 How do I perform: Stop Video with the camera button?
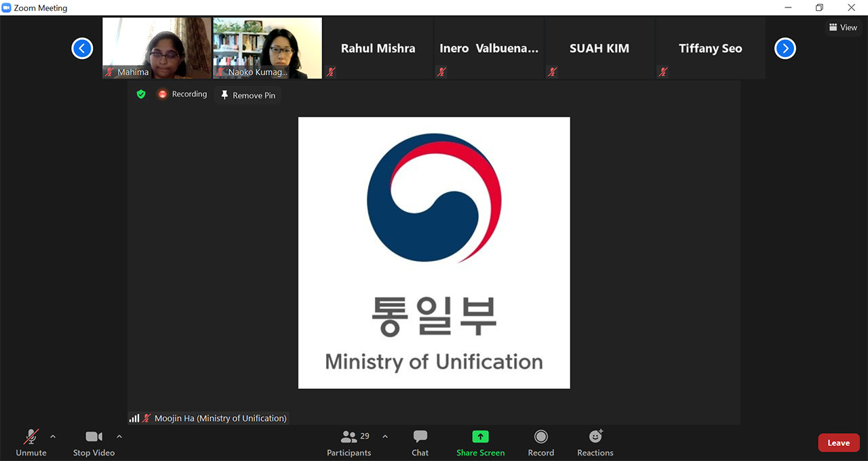click(94, 443)
